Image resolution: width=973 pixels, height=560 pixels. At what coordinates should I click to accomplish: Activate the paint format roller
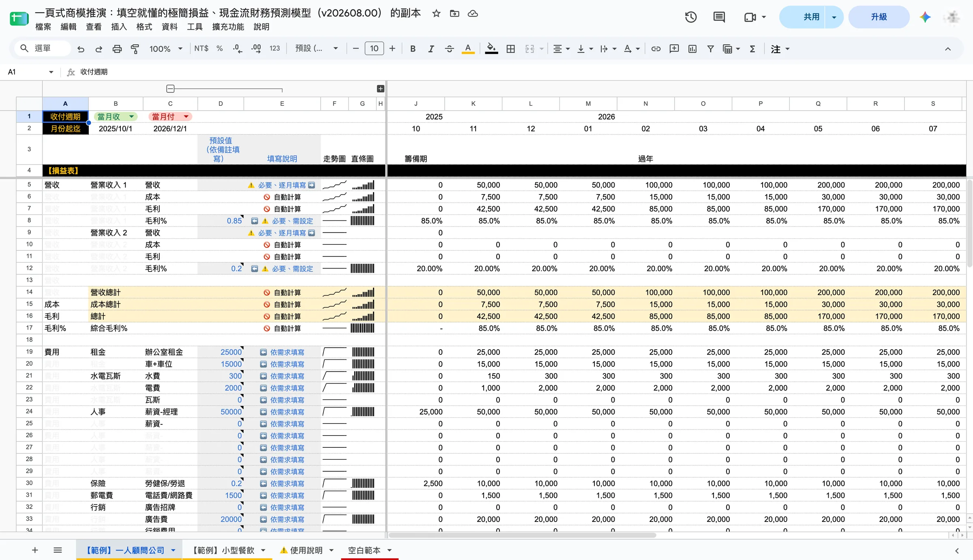point(135,49)
